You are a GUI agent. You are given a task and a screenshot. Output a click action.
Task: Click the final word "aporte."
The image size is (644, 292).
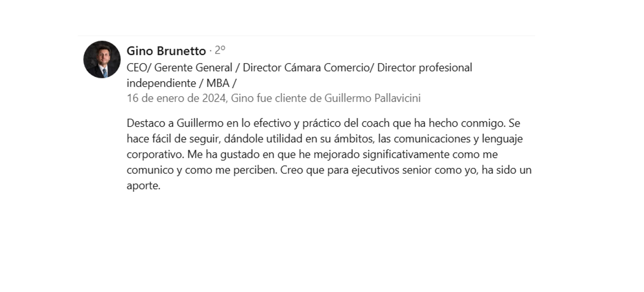pyautogui.click(x=144, y=186)
